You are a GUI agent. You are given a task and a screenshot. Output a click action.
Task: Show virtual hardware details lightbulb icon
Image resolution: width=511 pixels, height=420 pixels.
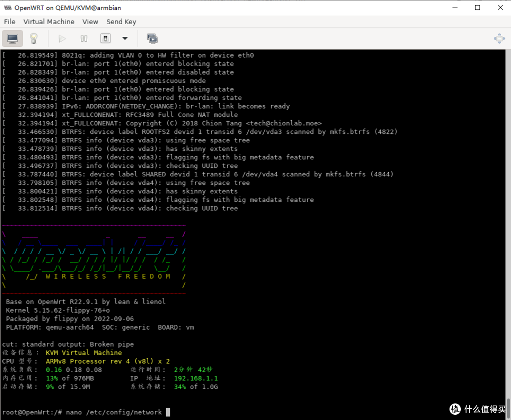pyautogui.click(x=34, y=39)
